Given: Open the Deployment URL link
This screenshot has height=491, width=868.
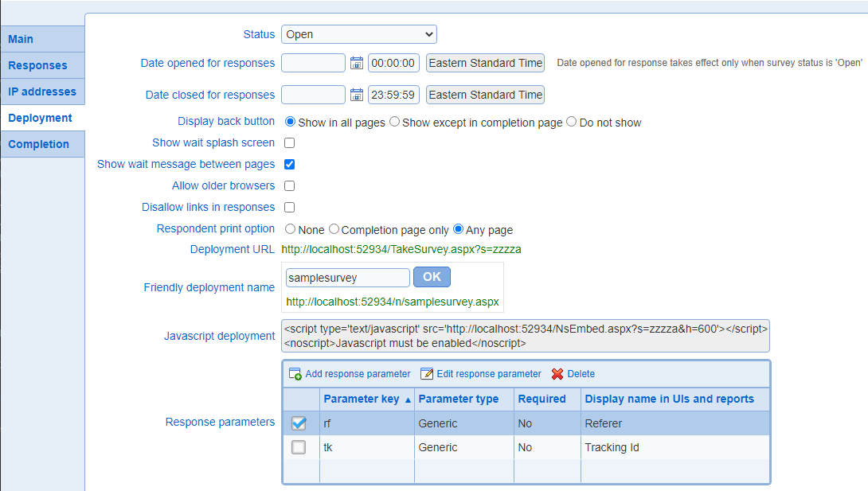Looking at the screenshot, I should click(401, 249).
